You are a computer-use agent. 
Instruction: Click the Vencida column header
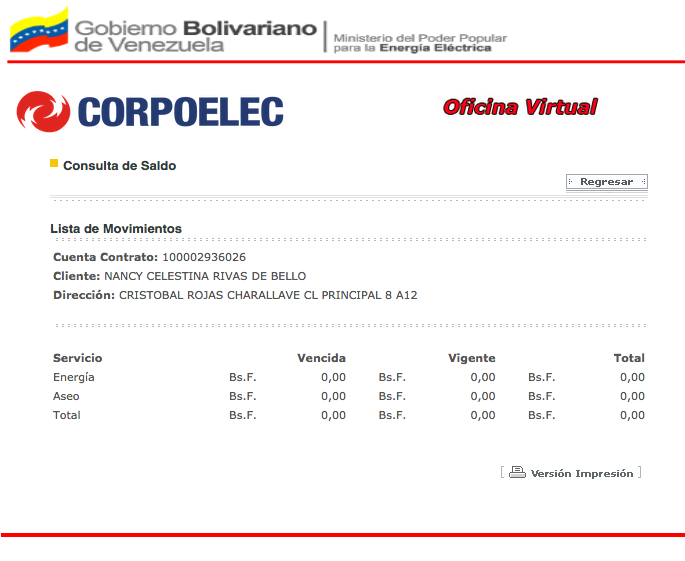321,358
